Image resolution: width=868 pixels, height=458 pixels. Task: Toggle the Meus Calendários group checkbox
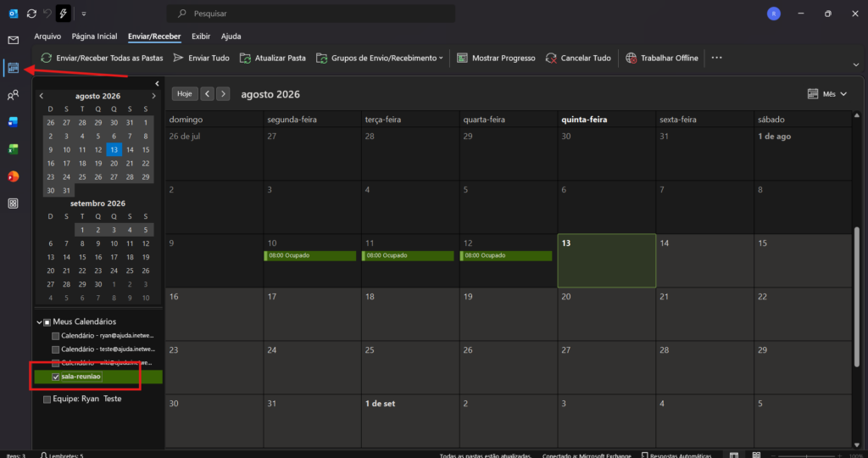pyautogui.click(x=47, y=322)
